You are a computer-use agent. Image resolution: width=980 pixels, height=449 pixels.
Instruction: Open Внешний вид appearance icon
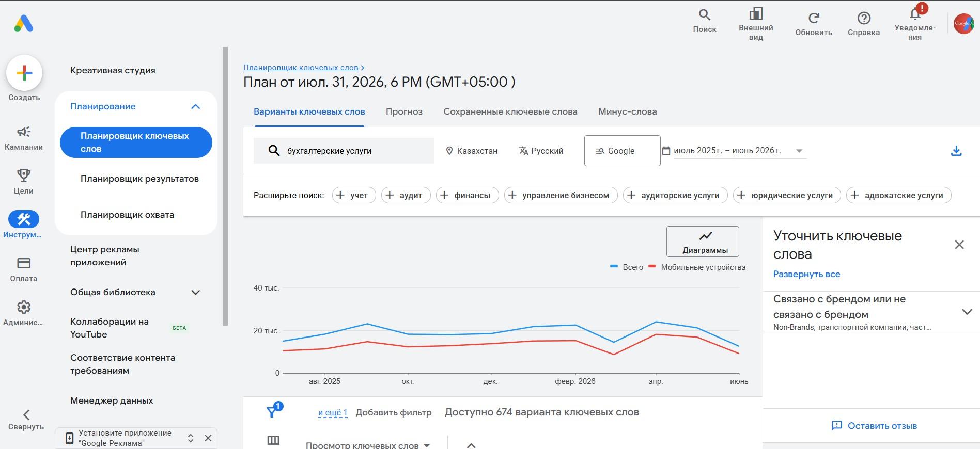[x=756, y=24]
